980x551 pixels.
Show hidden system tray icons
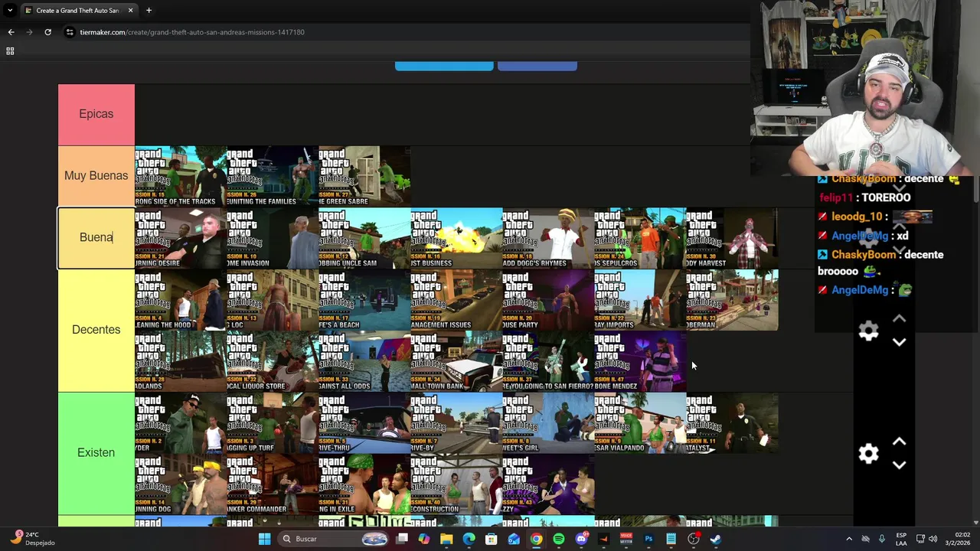click(x=848, y=539)
